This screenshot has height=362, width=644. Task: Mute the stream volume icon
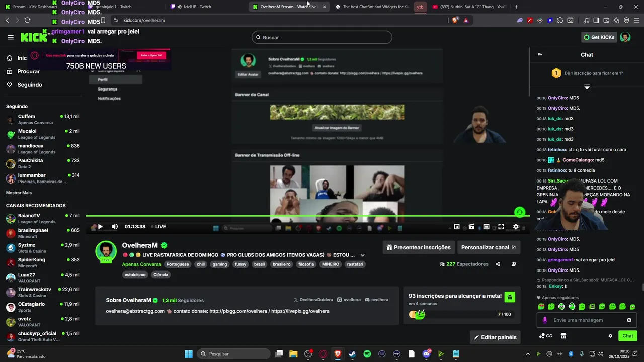pyautogui.click(x=115, y=227)
